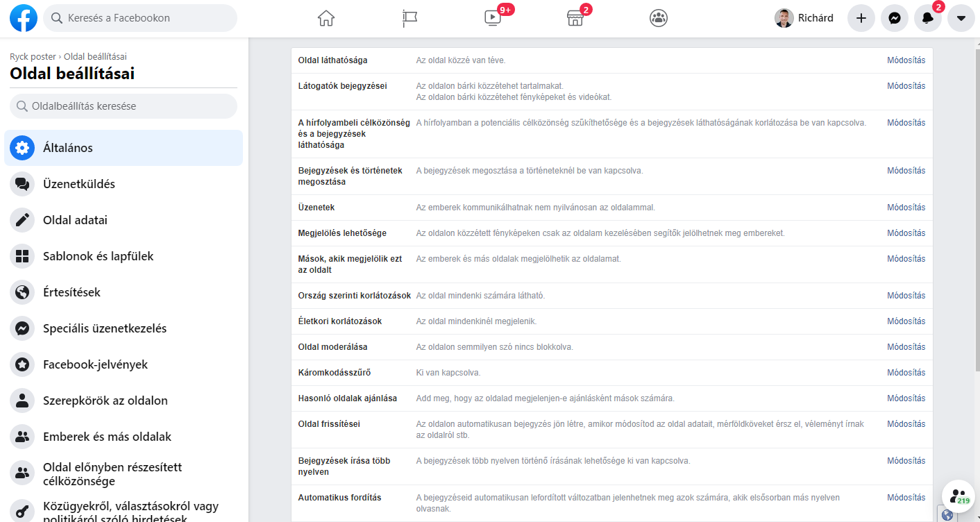Expand the account dropdown arrow
The width and height of the screenshot is (980, 522).
pyautogui.click(x=961, y=18)
